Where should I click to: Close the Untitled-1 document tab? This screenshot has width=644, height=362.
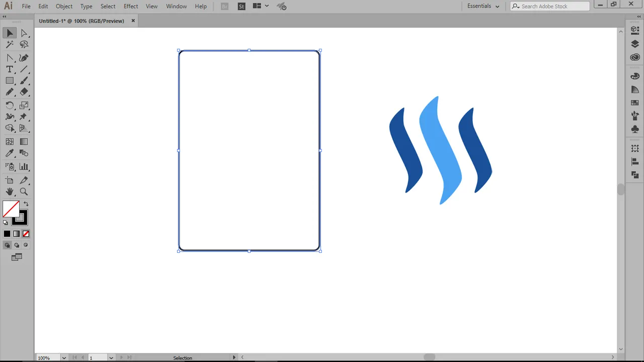133,21
